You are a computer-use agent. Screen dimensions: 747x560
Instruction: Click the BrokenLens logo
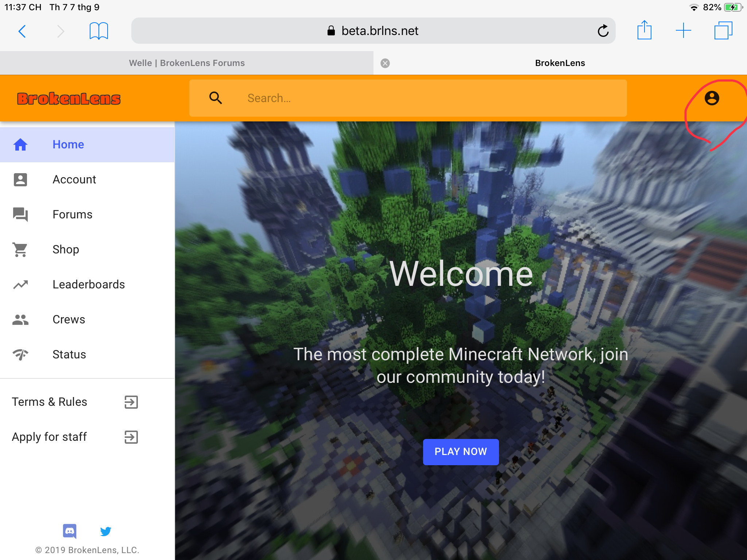69,98
